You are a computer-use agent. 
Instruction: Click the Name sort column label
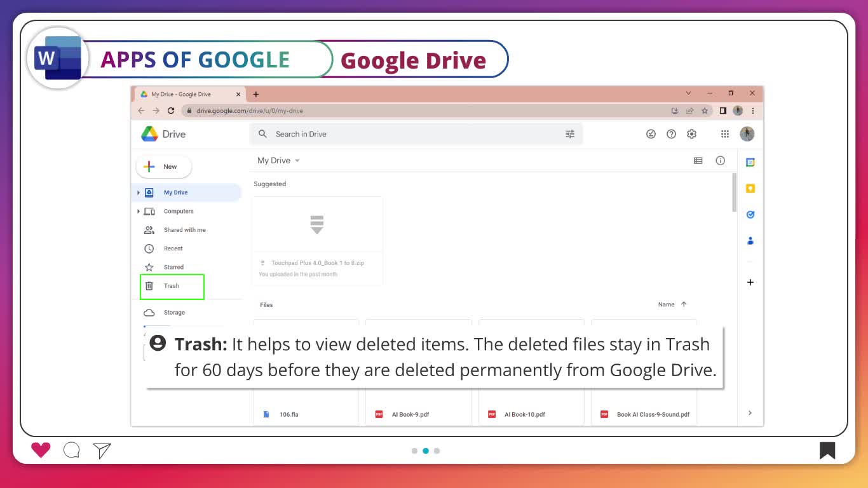point(666,304)
